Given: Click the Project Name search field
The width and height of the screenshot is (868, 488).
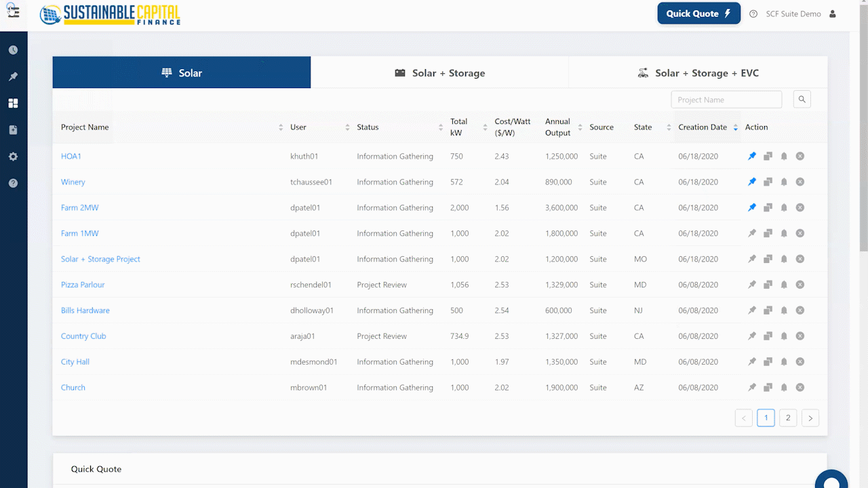Looking at the screenshot, I should [726, 100].
